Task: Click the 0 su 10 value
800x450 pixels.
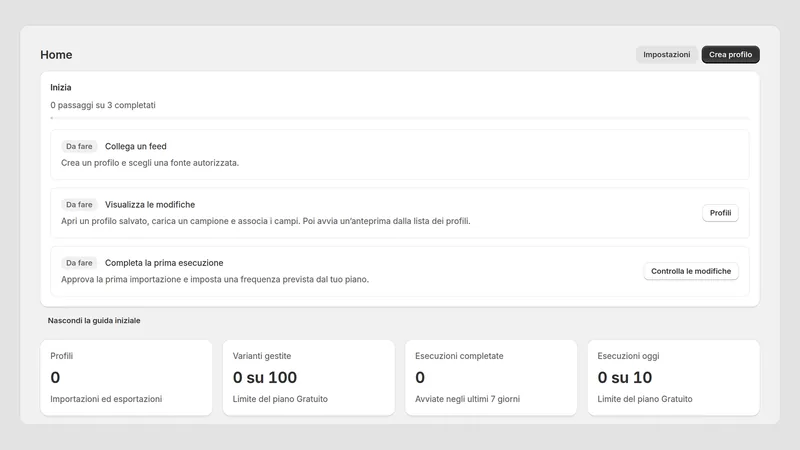Action: coord(624,377)
